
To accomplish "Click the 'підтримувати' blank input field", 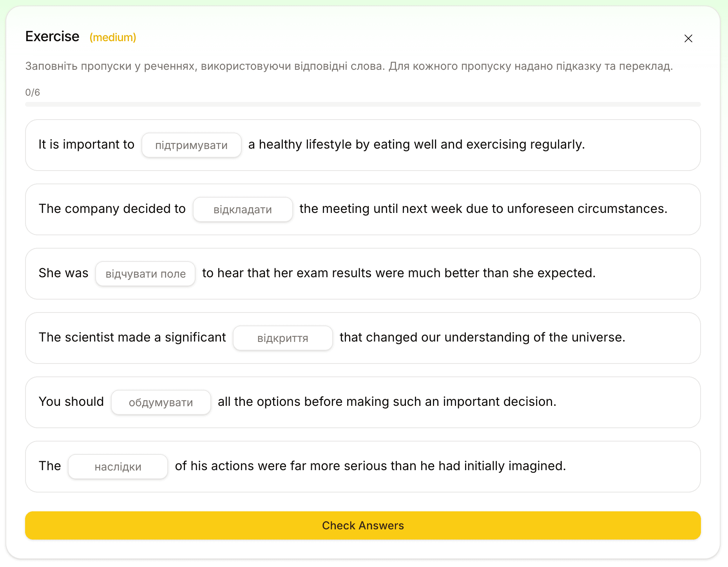I will pyautogui.click(x=191, y=145).
